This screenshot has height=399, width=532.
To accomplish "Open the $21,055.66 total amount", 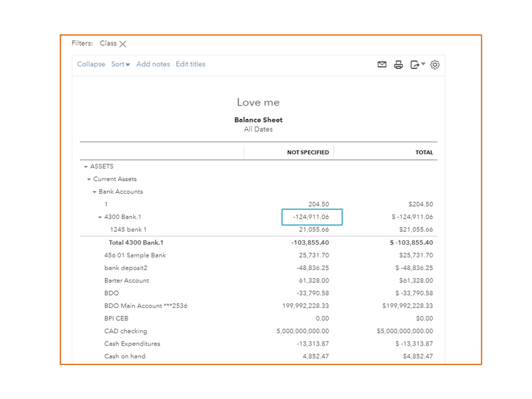I will click(416, 230).
